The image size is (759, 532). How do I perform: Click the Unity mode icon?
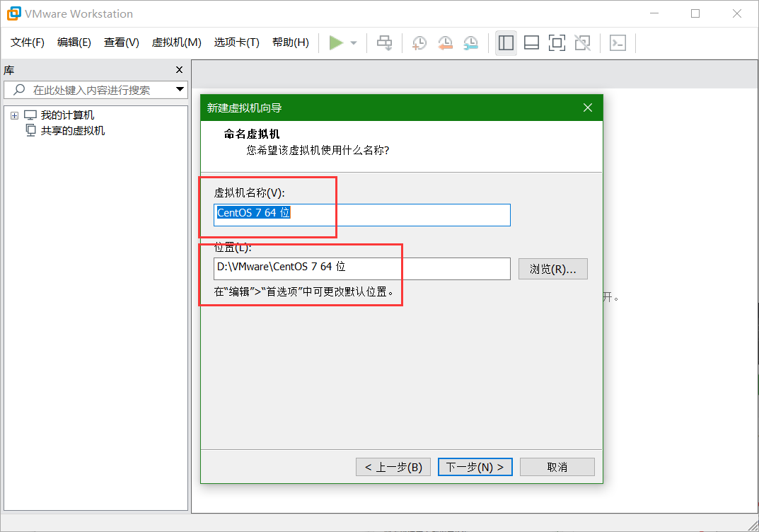(x=582, y=43)
